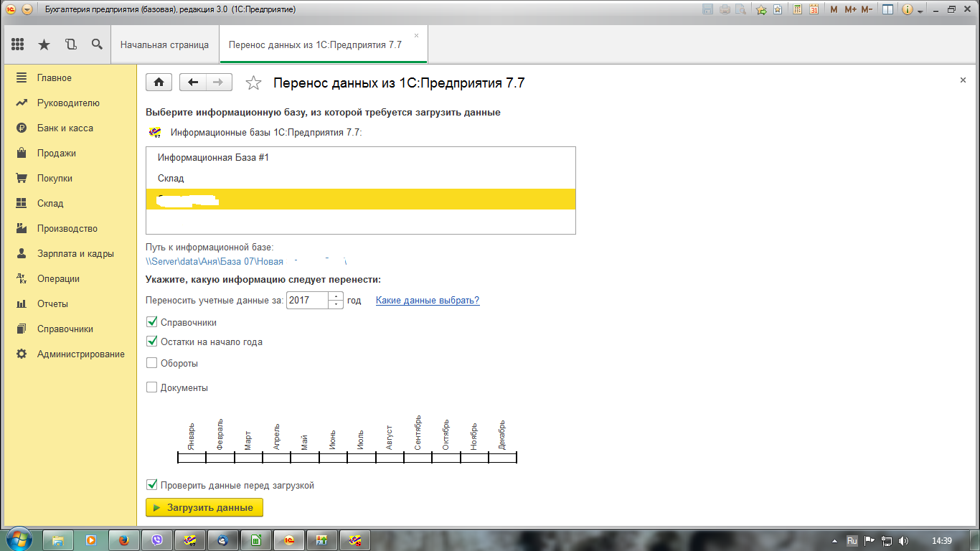
Task: Toggle the panel layout settings icon
Action: (887, 10)
